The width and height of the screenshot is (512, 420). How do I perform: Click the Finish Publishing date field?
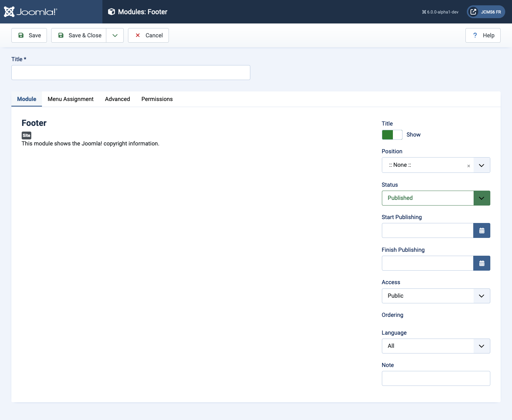click(x=427, y=263)
